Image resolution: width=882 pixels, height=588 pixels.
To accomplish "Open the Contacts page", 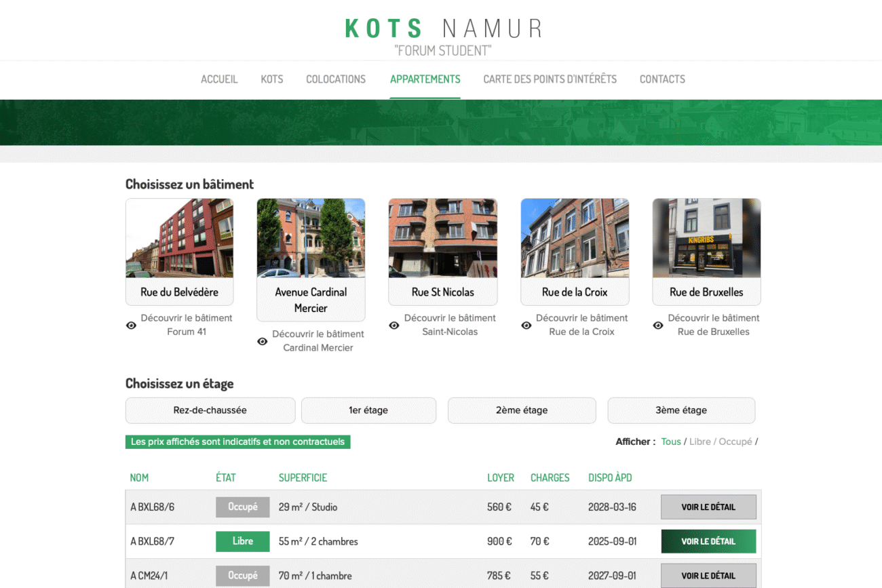I will pos(662,79).
